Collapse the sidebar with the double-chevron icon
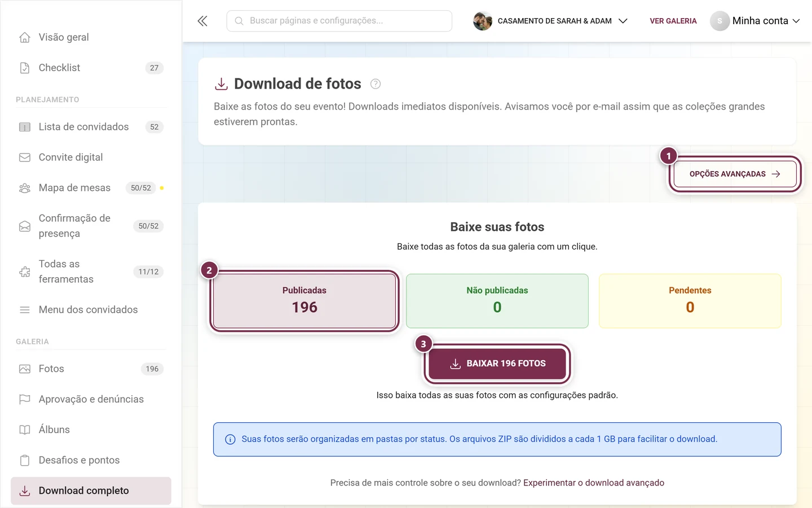The height and width of the screenshot is (508, 812). [202, 21]
